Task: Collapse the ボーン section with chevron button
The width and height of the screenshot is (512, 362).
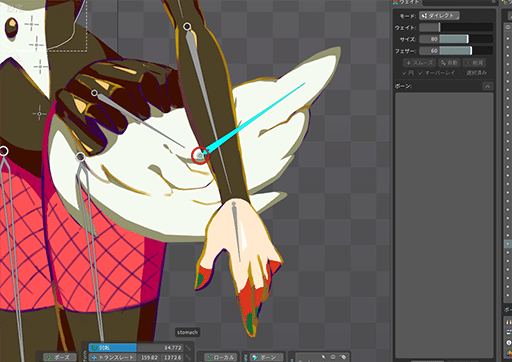Action: tap(487, 86)
